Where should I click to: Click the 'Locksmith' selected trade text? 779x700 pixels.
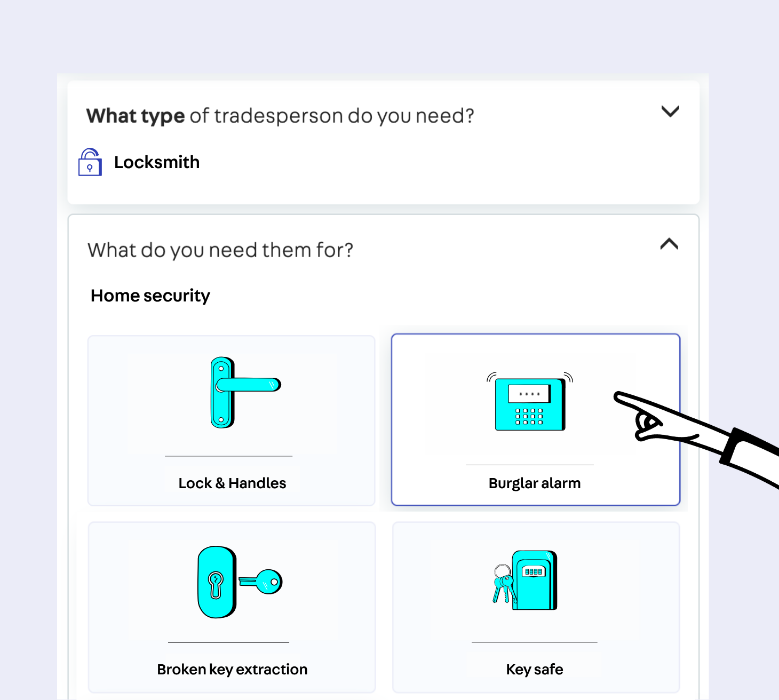tap(157, 162)
